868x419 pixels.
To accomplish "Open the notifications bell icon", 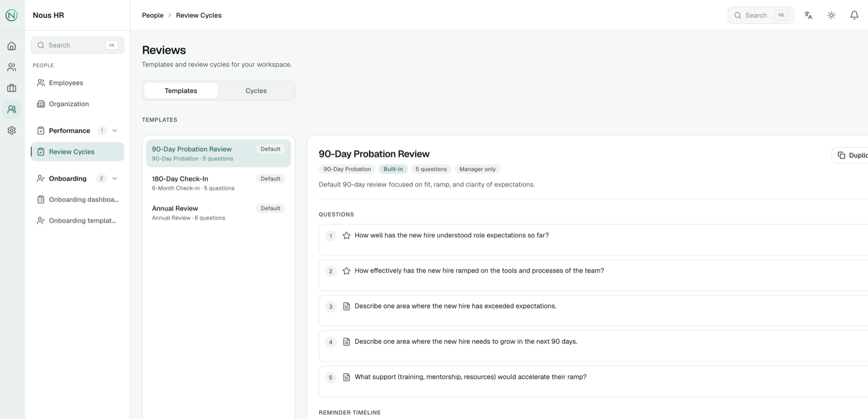I will click(x=854, y=15).
